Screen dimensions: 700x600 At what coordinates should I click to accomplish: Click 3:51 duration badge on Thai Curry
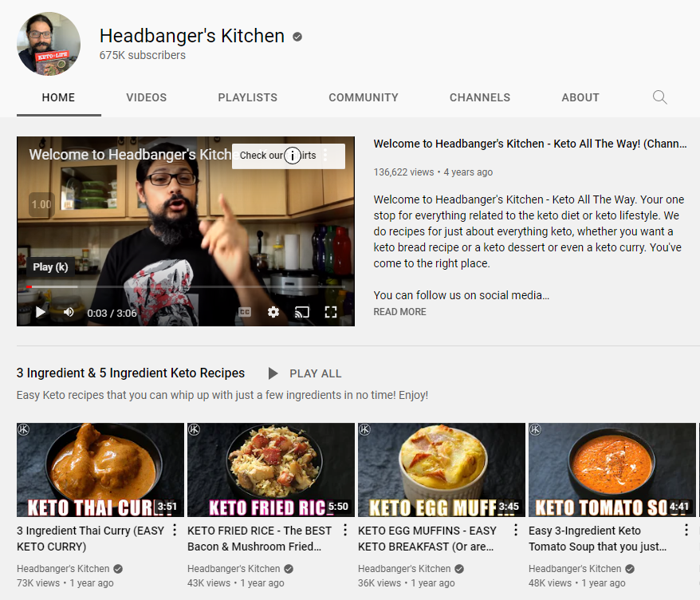[167, 507]
